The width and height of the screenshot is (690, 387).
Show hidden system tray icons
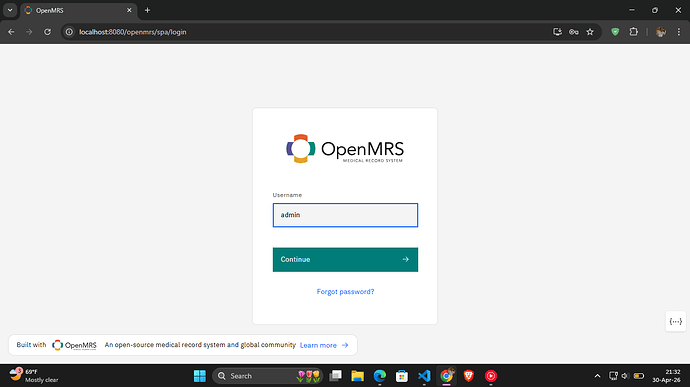pyautogui.click(x=597, y=376)
